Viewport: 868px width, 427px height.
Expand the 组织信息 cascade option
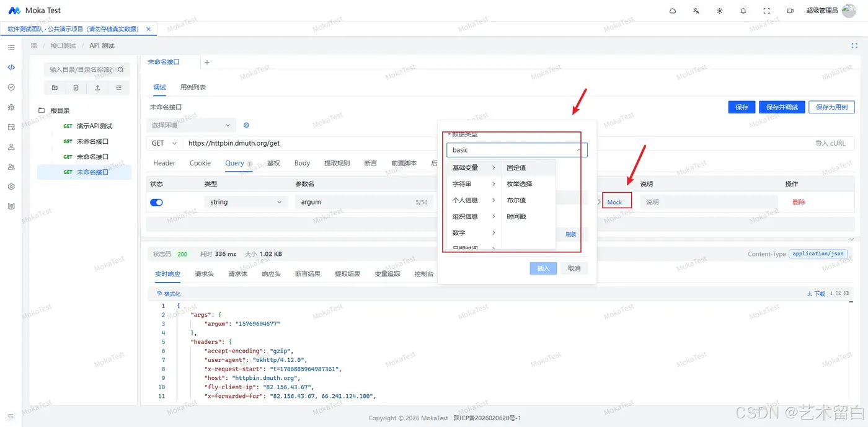click(474, 216)
